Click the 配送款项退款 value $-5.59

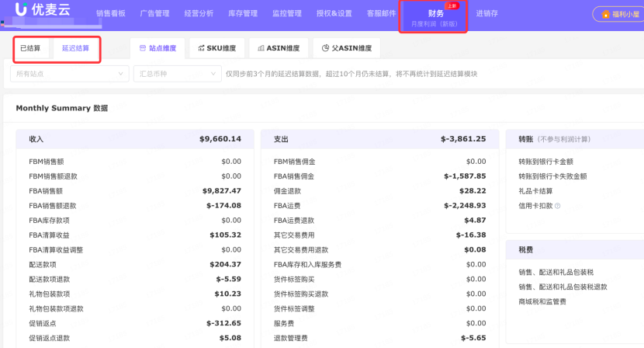(229, 280)
